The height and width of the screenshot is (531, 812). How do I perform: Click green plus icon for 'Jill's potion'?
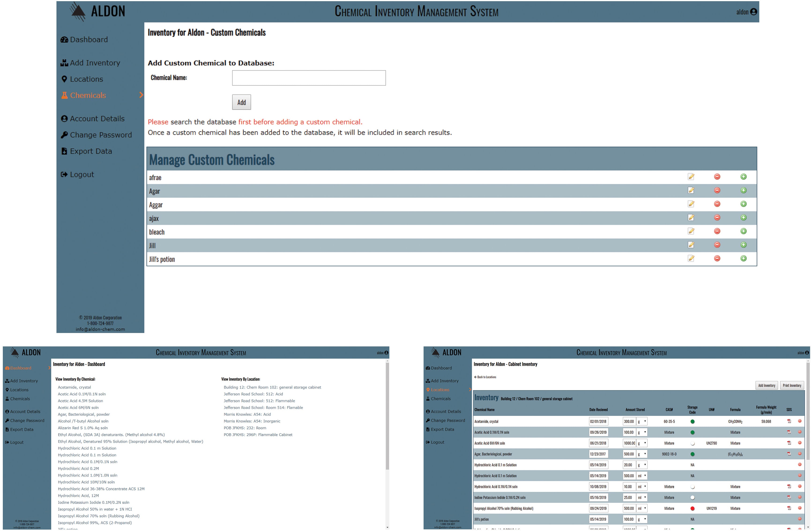click(x=743, y=259)
